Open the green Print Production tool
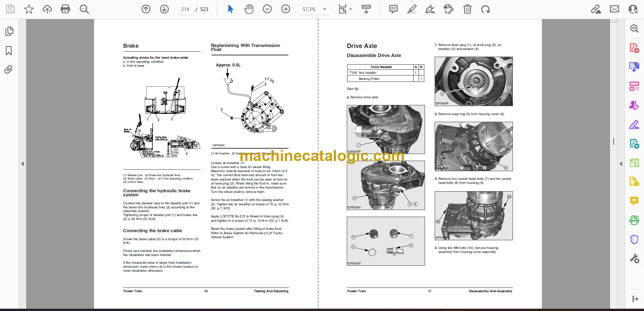The width and height of the screenshot is (644, 311). [634, 220]
